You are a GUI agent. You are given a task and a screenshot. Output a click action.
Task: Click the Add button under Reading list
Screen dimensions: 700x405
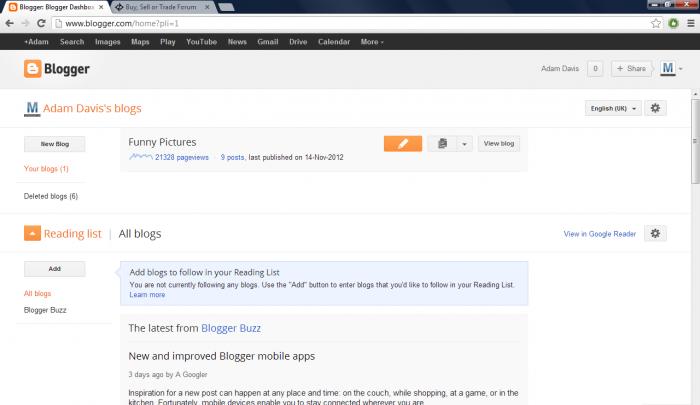click(54, 269)
